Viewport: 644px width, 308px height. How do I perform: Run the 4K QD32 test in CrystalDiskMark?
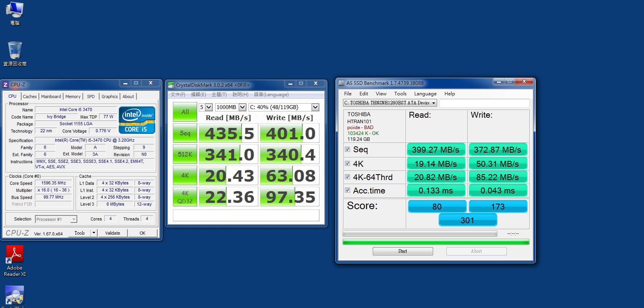[x=185, y=197]
